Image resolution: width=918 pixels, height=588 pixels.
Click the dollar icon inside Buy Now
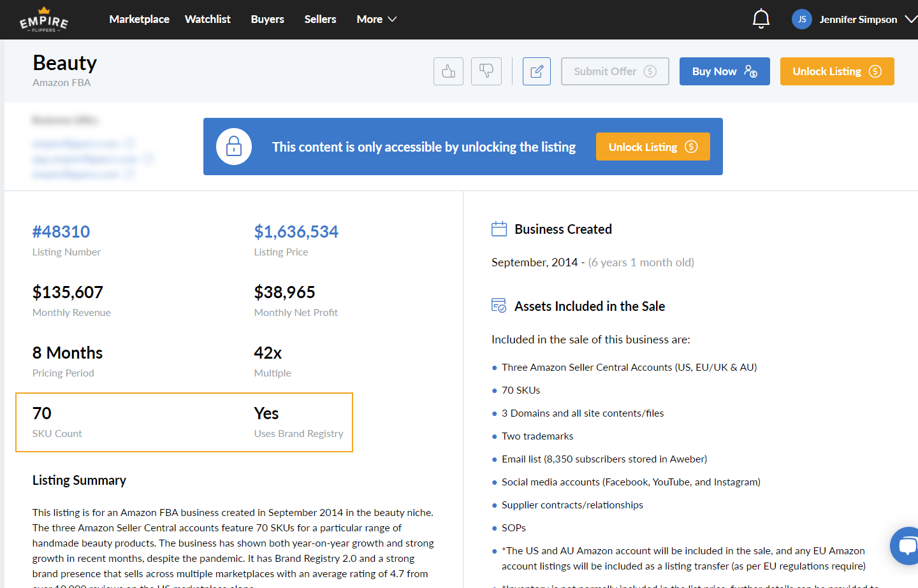pos(751,71)
